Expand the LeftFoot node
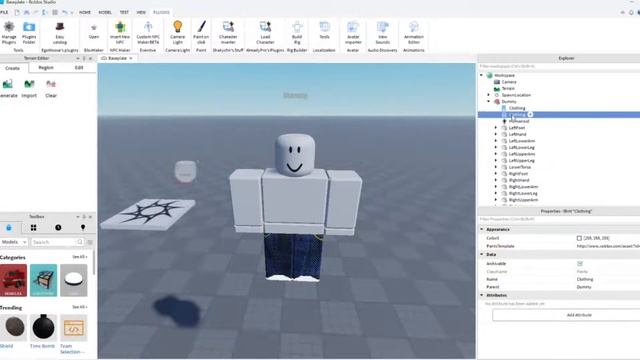 click(x=496, y=128)
